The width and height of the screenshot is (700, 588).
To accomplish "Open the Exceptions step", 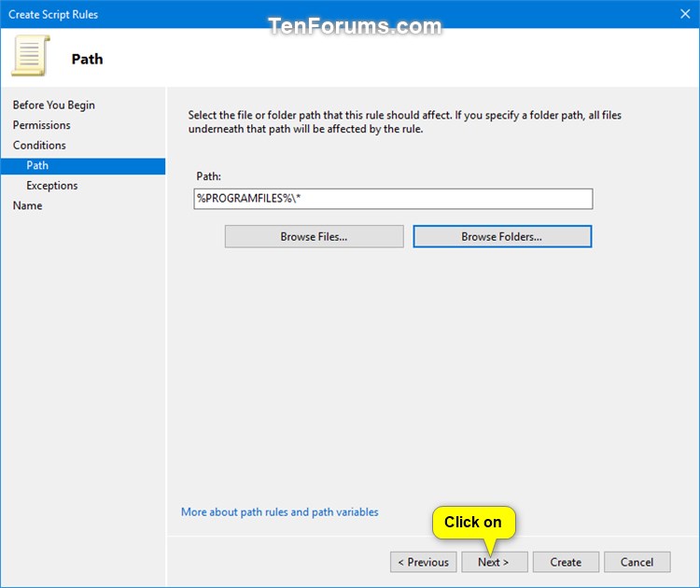I will [x=51, y=186].
